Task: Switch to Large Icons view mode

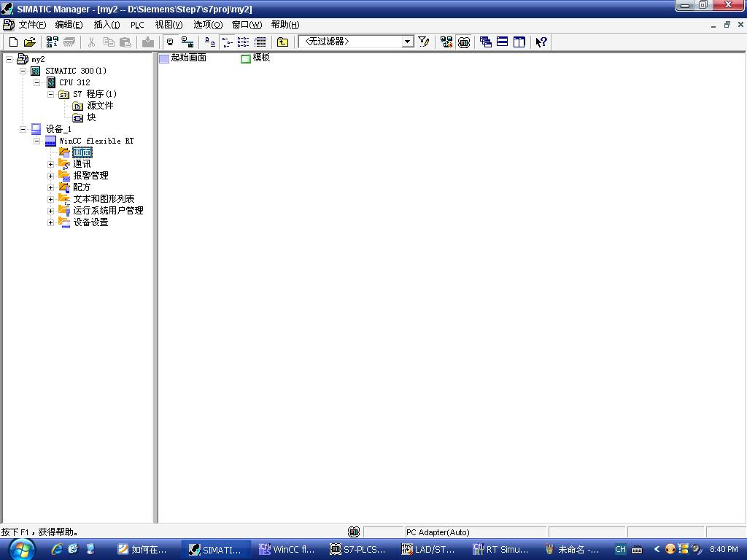Action: point(209,42)
